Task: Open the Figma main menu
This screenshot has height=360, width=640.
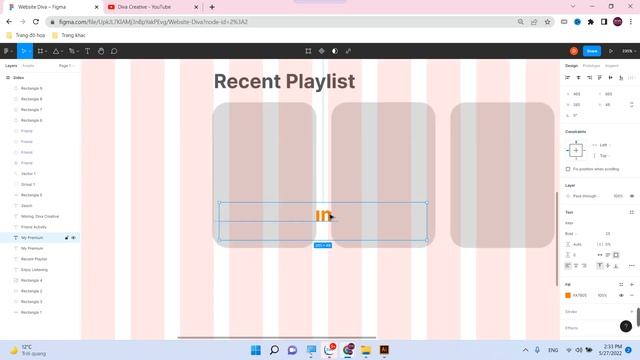Action: 7,51
